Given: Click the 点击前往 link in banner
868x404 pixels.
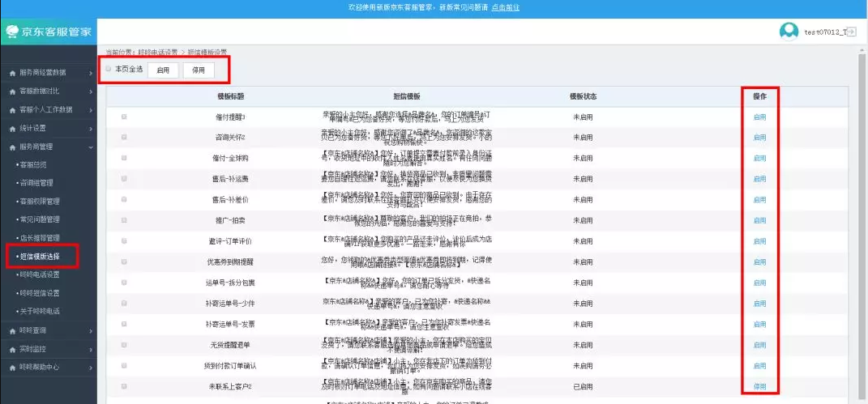Looking at the screenshot, I should pos(506,7).
